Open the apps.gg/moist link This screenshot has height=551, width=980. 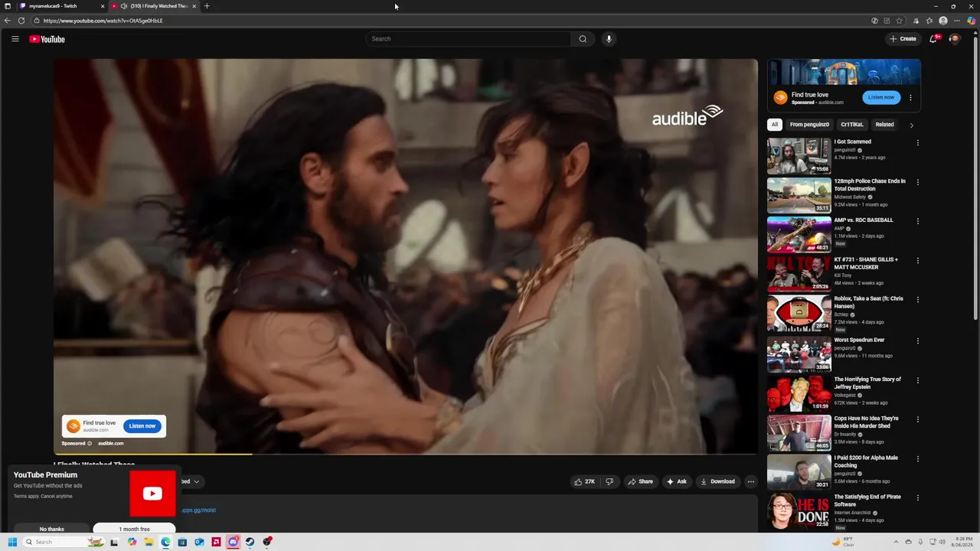(x=198, y=510)
